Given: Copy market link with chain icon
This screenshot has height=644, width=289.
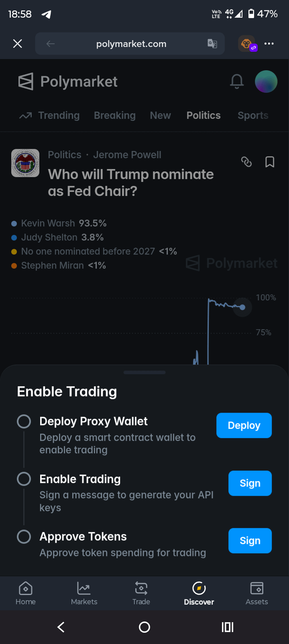Looking at the screenshot, I should point(246,162).
